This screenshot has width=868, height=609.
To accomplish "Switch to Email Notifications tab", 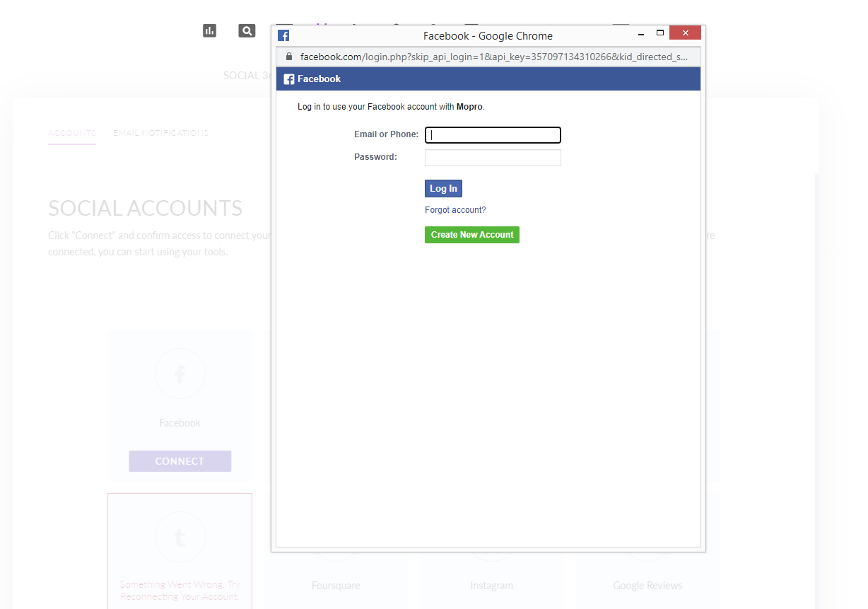I will coord(160,133).
